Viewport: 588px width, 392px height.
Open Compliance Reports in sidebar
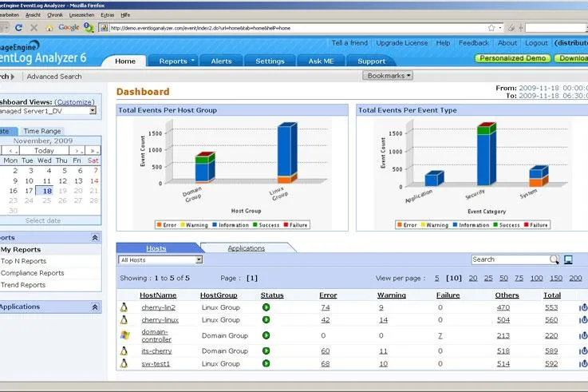[x=32, y=273]
